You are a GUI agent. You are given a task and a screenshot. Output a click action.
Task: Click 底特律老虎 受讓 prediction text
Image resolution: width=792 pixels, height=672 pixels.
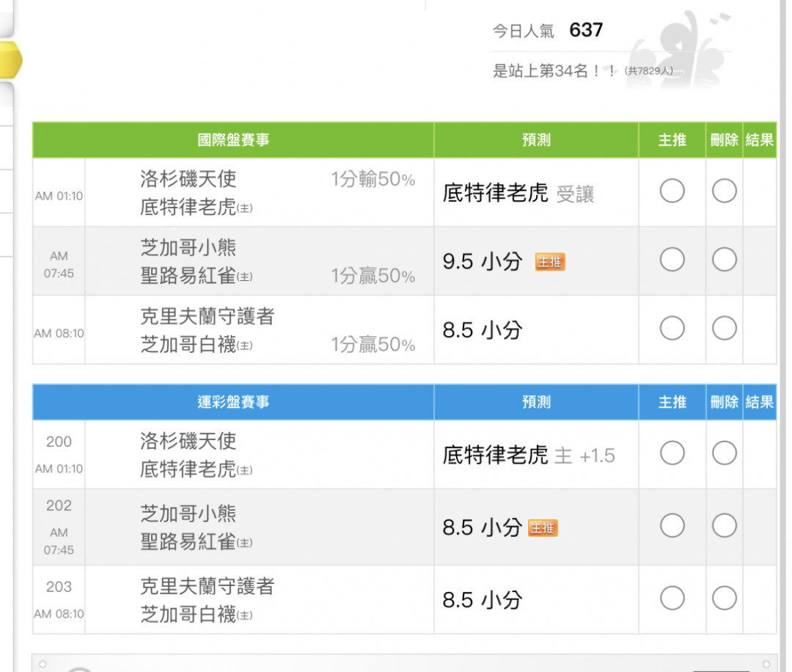(518, 193)
